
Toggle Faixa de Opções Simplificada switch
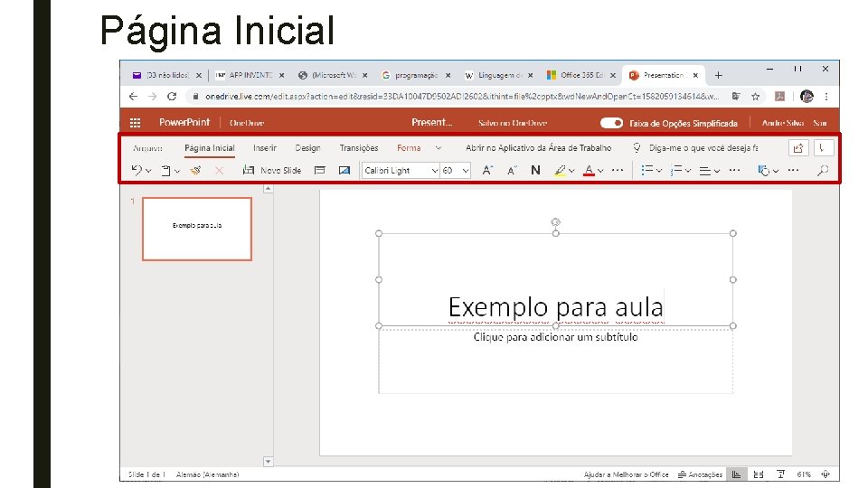[x=612, y=123]
